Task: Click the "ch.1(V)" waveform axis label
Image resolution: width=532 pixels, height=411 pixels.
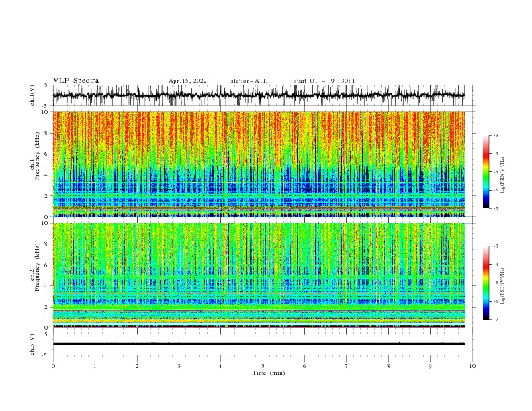Action: click(32, 95)
